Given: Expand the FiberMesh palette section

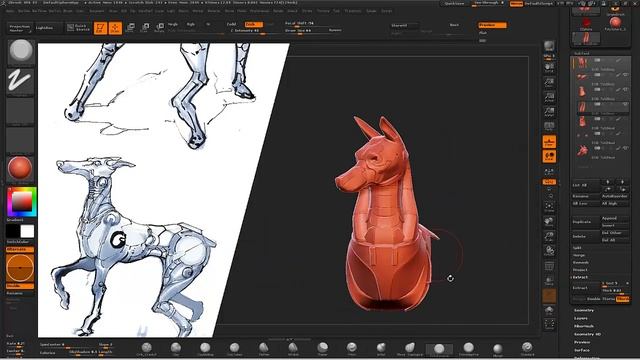Looking at the screenshot, I should (584, 327).
